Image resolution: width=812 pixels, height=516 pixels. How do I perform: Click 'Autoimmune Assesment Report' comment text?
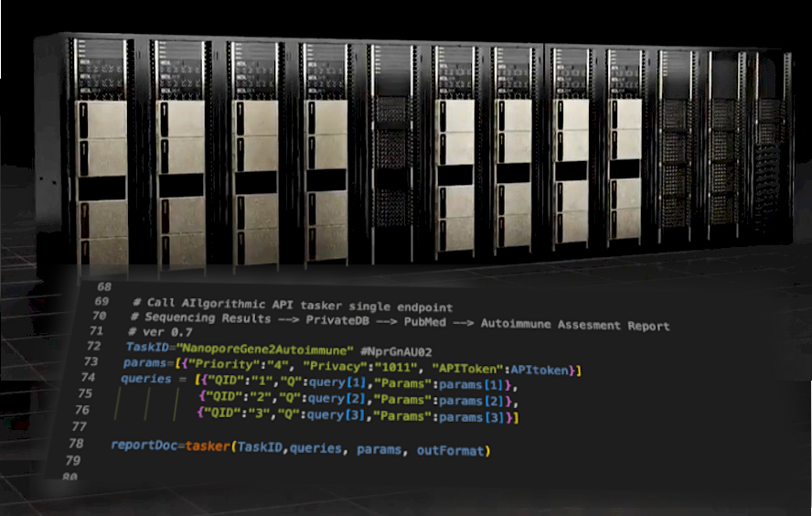[x=575, y=325]
